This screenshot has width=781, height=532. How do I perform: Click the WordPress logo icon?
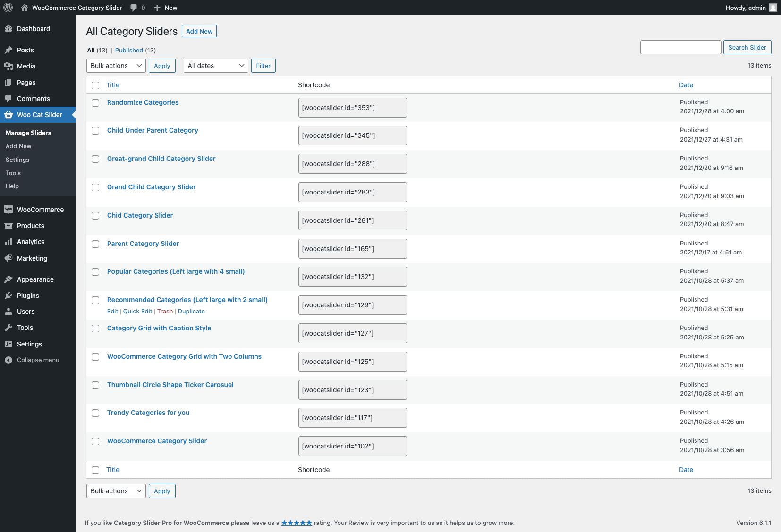8,8
